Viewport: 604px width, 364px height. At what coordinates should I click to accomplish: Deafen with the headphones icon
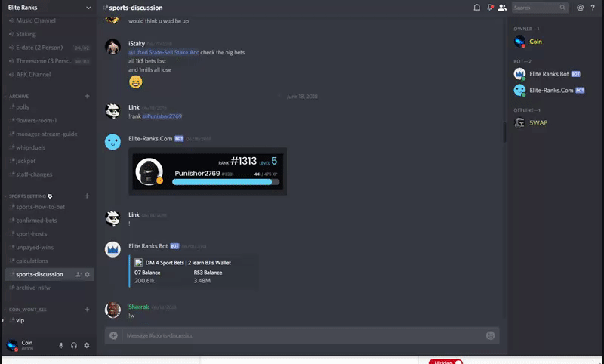pos(74,346)
